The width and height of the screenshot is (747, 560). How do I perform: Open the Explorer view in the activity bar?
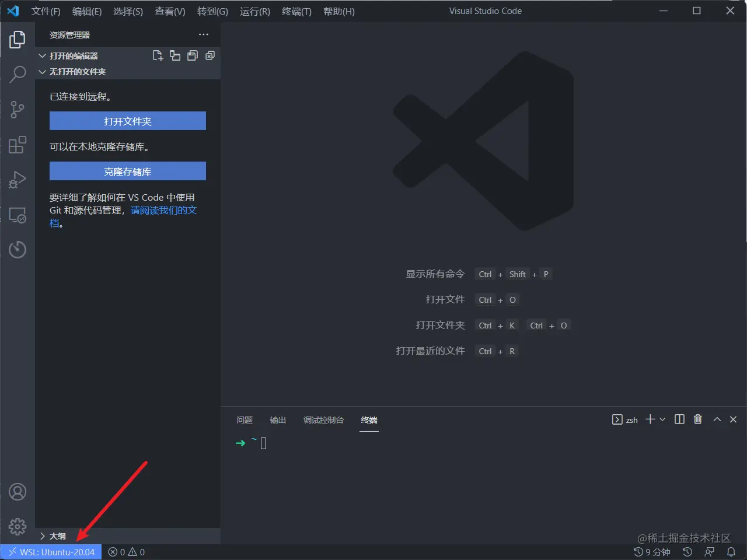(x=18, y=39)
